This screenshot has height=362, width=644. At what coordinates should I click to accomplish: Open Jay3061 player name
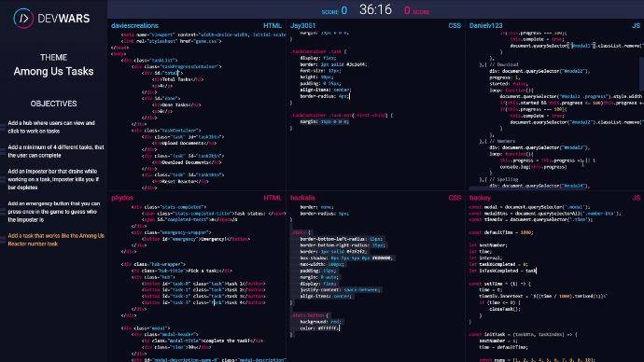[x=302, y=25]
